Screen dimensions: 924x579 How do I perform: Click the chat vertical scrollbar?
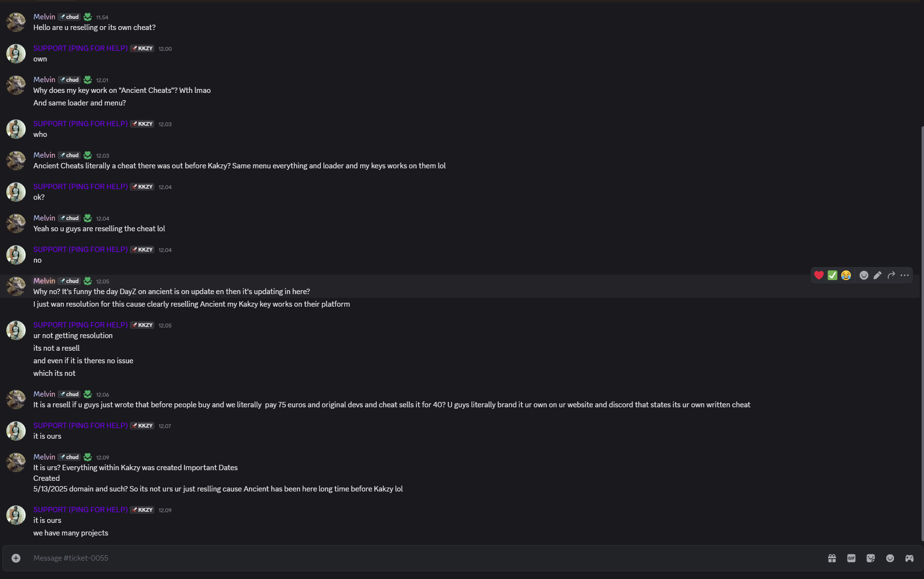922,334
